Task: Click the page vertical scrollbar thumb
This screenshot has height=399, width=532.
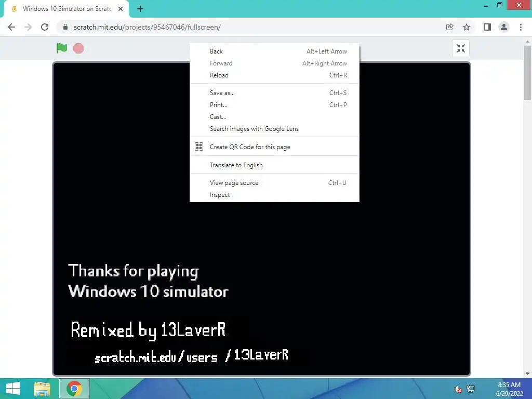Action: [527, 73]
